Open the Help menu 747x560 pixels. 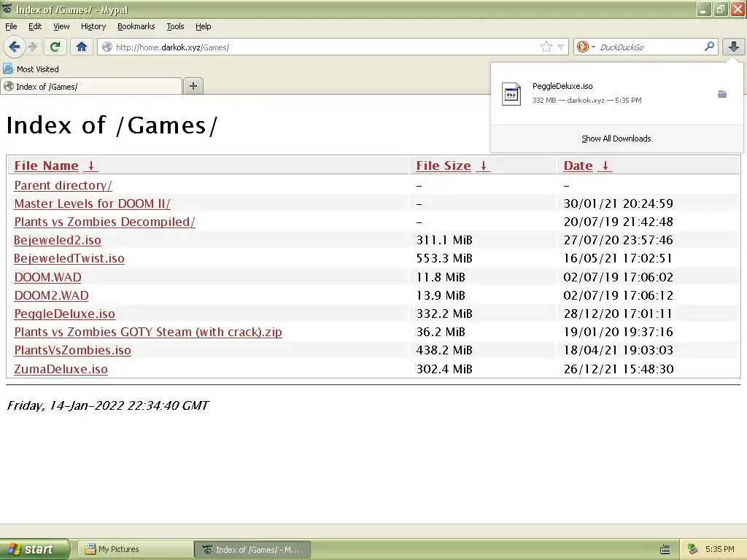tap(203, 26)
